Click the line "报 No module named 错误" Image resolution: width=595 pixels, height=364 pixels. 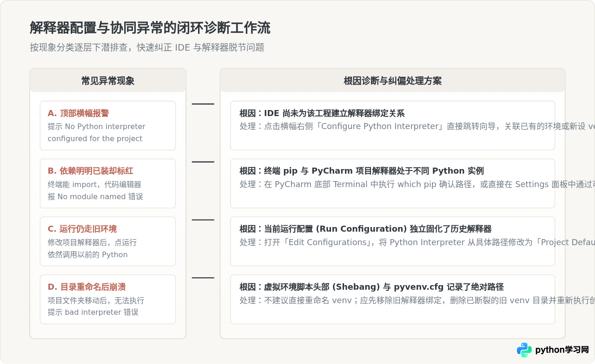click(95, 196)
